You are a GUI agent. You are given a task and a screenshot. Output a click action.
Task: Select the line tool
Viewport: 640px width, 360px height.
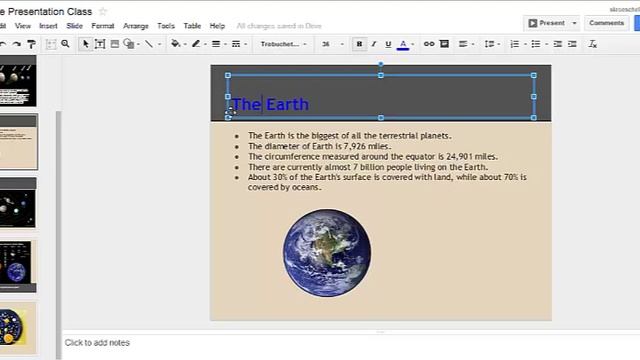(x=149, y=44)
